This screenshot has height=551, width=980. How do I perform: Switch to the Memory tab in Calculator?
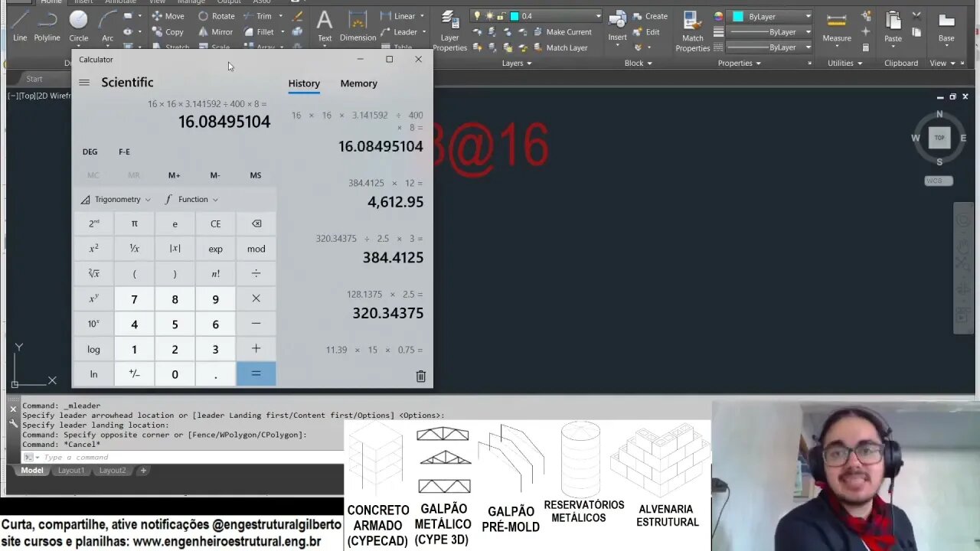coord(358,83)
